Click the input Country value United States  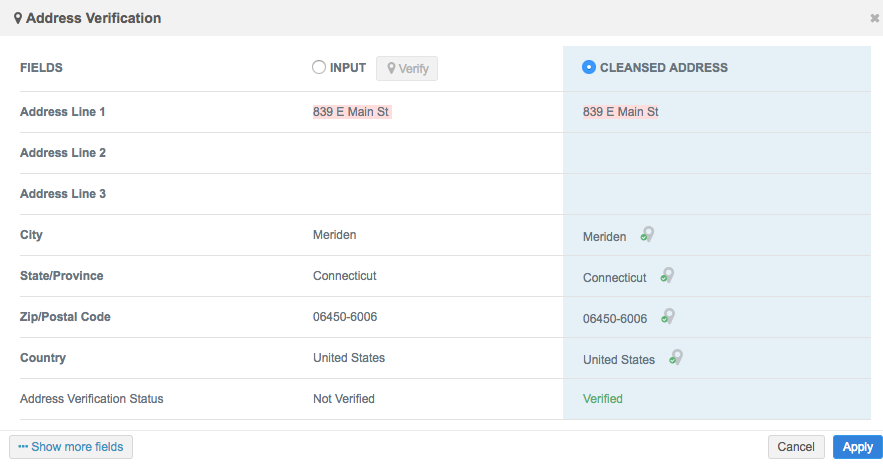pyautogui.click(x=348, y=358)
